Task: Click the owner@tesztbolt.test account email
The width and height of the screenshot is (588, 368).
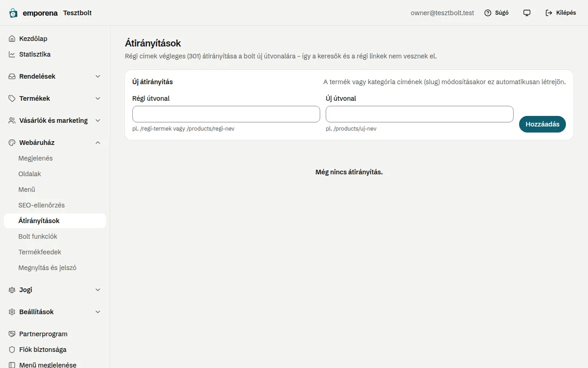Action: click(442, 13)
